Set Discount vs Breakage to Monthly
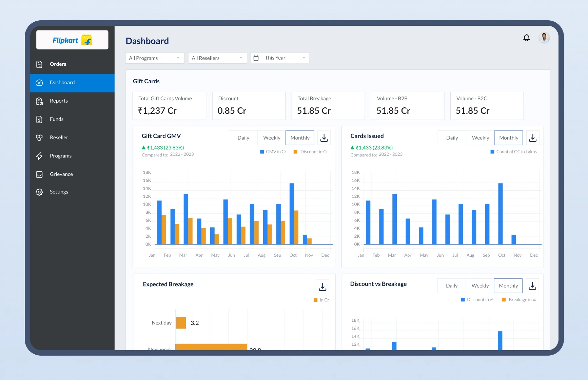Screen dimensions: 588x380 pyautogui.click(x=508, y=286)
